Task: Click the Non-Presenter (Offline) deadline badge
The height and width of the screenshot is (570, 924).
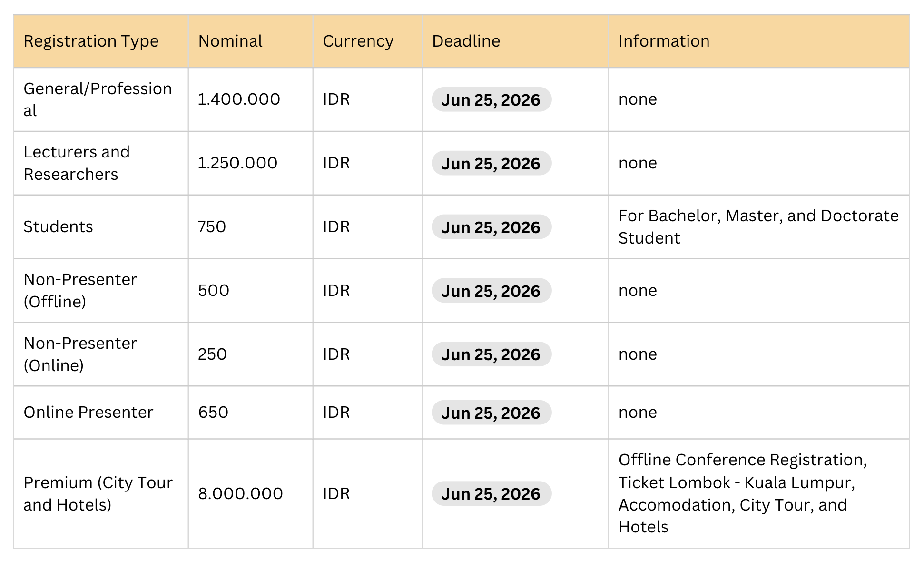Action: (x=491, y=291)
